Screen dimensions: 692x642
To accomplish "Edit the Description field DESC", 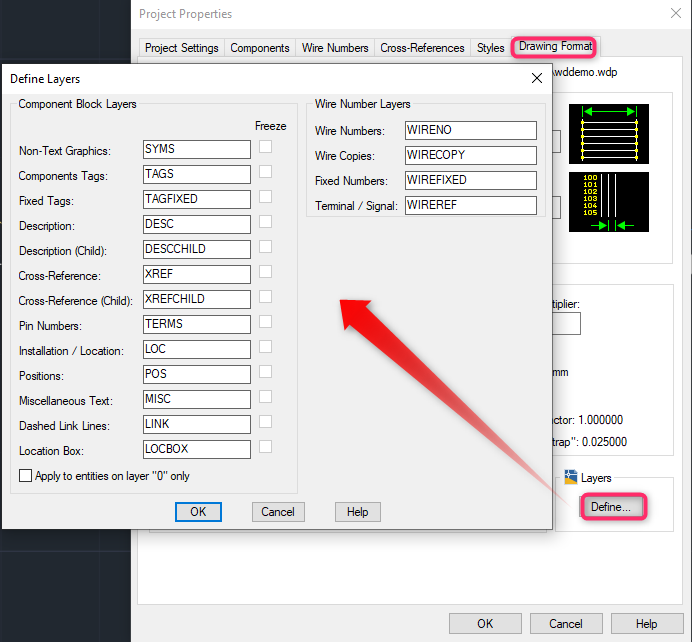I will pos(197,224).
